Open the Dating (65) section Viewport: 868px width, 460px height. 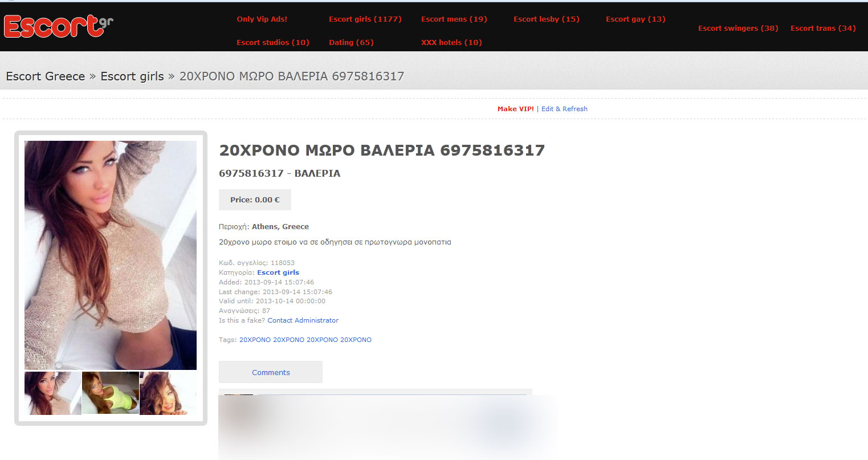click(x=351, y=42)
